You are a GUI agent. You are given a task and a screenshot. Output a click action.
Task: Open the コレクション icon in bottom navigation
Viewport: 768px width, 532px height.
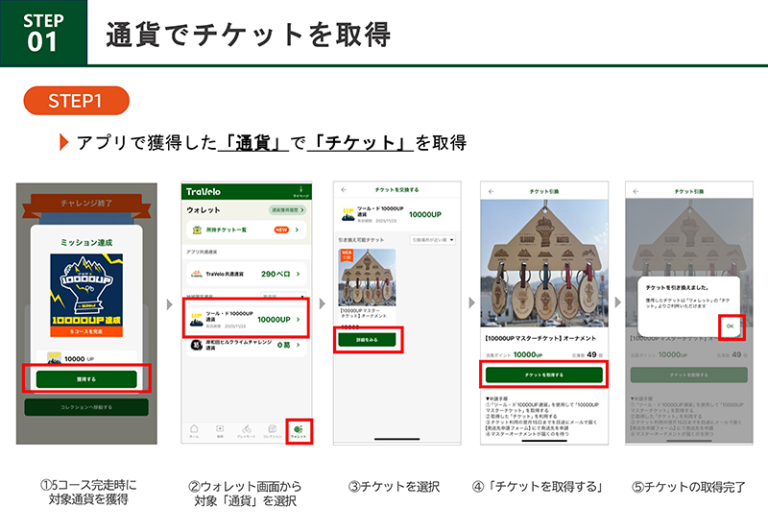(273, 431)
